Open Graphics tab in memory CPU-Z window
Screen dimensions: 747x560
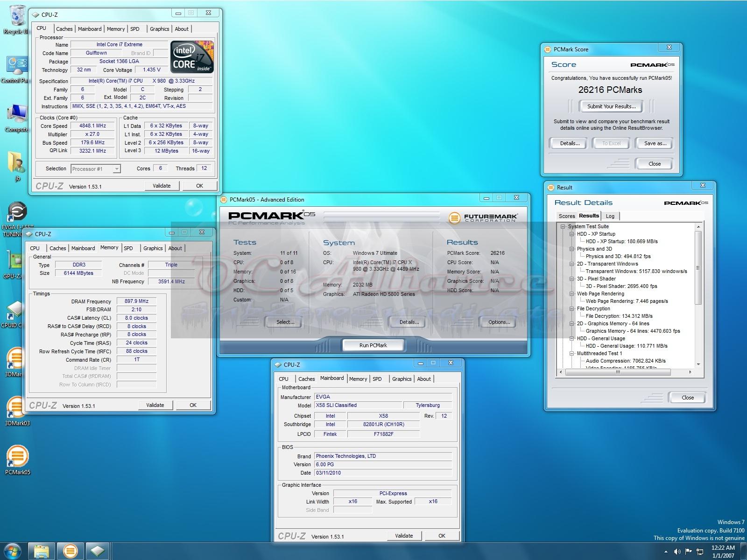point(153,248)
